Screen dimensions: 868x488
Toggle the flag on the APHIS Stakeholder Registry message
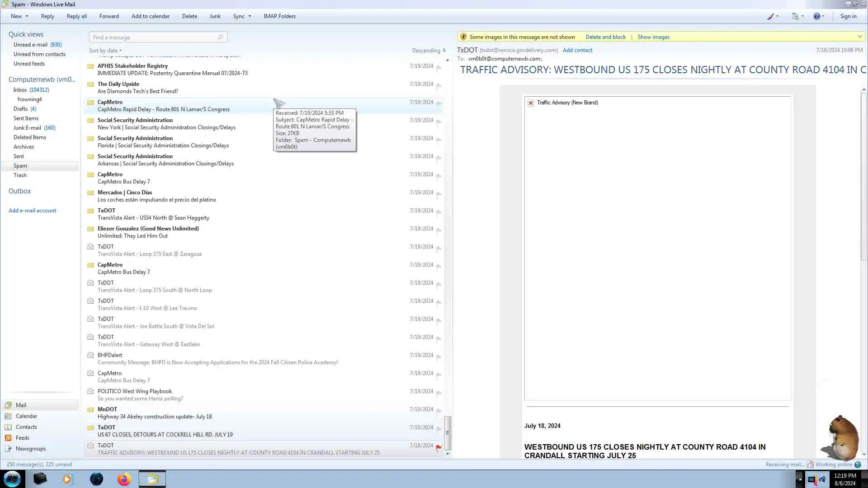[439, 68]
